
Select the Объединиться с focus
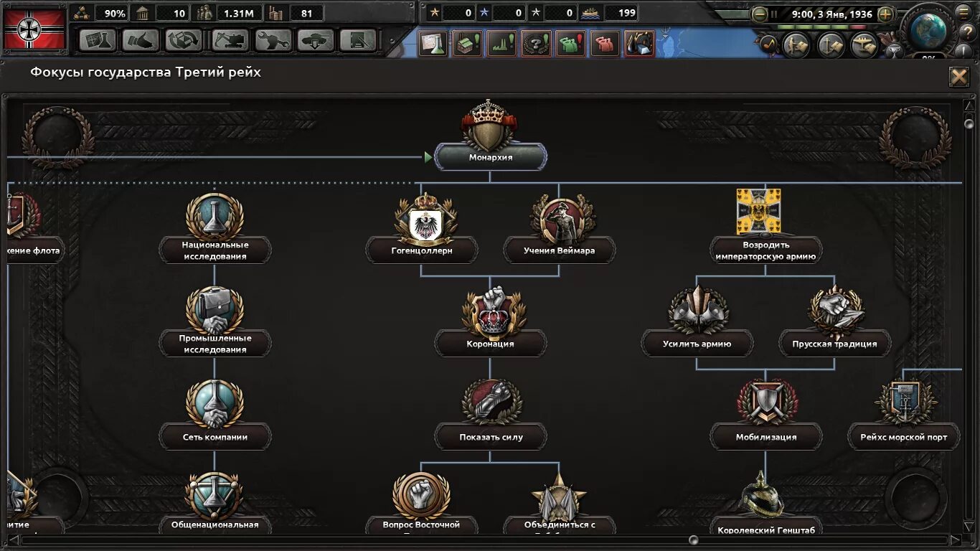point(560,525)
